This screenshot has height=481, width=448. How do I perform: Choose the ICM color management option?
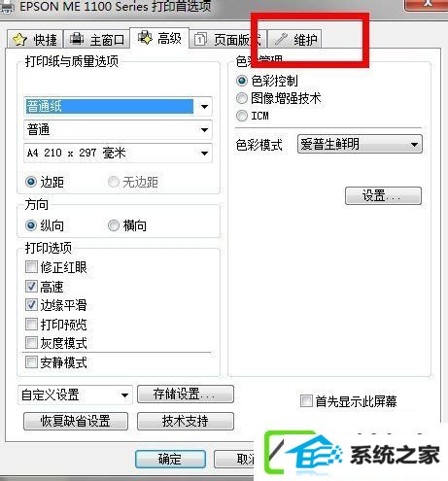[242, 116]
